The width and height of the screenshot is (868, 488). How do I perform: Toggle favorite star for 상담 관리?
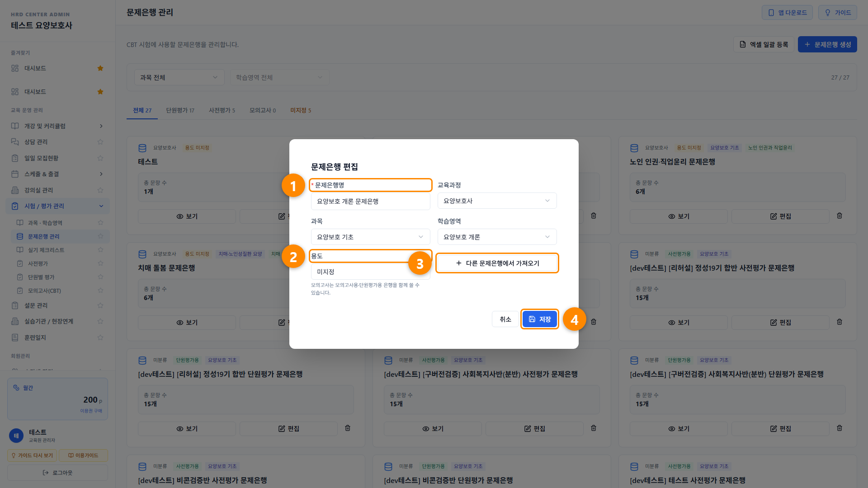[100, 142]
